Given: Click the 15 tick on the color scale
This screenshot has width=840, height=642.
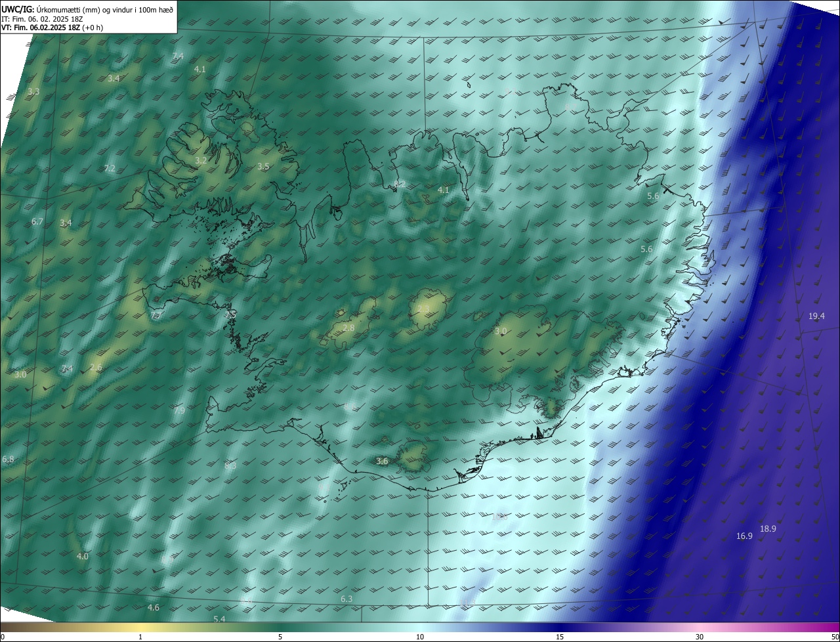Looking at the screenshot, I should [x=560, y=637].
